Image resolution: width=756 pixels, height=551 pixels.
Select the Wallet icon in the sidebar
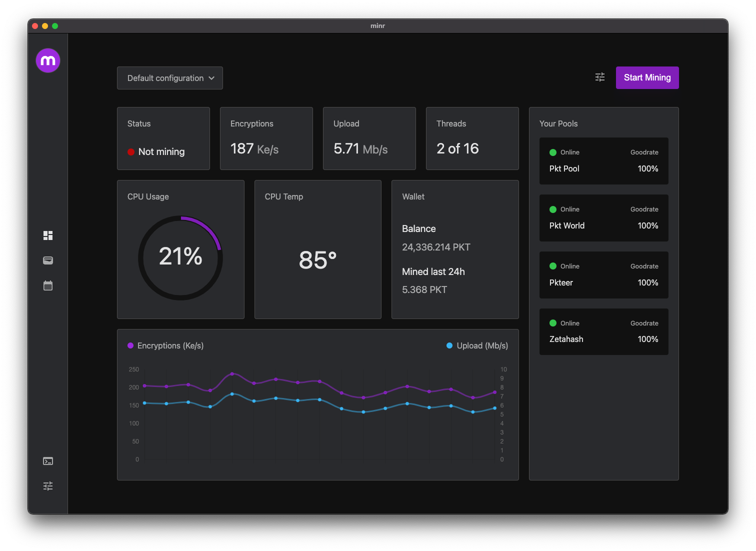[x=47, y=260]
